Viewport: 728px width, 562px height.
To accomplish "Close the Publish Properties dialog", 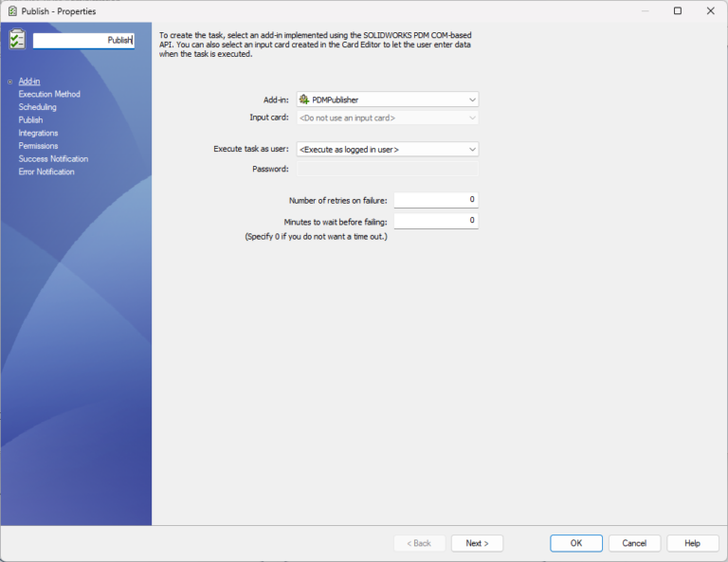I will coord(710,10).
